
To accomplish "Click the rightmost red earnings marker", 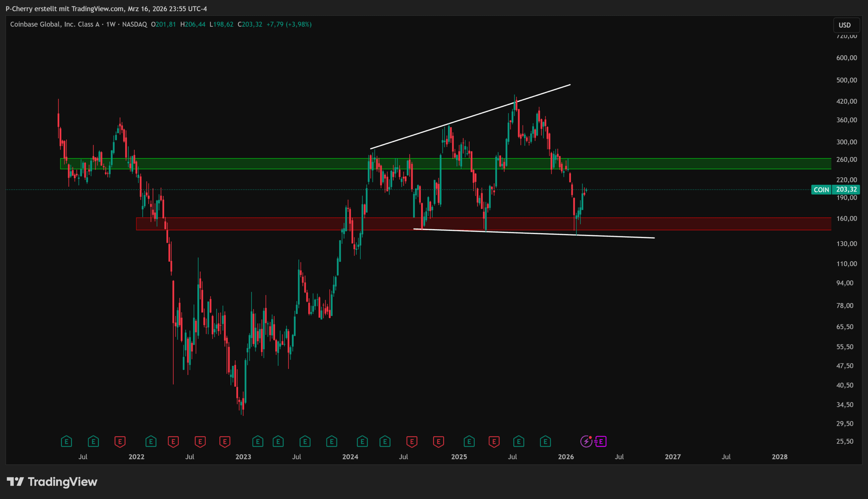I will (494, 441).
